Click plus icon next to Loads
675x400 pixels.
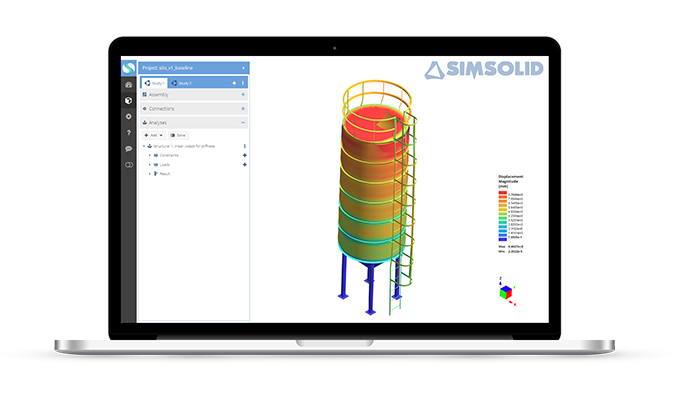244,164
